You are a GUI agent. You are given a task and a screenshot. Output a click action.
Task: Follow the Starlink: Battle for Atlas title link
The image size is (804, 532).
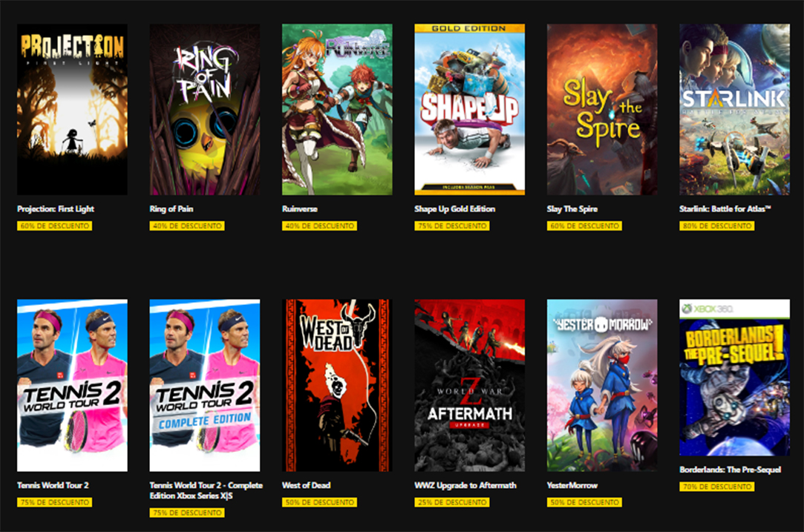point(725,208)
